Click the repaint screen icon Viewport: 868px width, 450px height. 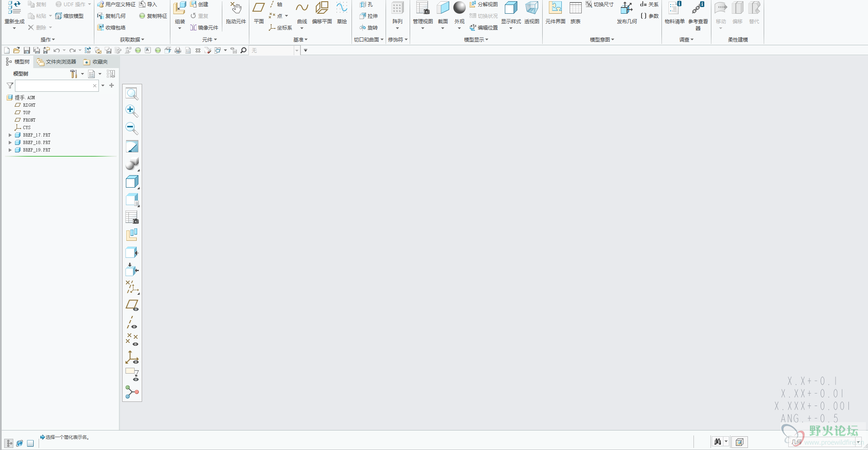pos(132,146)
